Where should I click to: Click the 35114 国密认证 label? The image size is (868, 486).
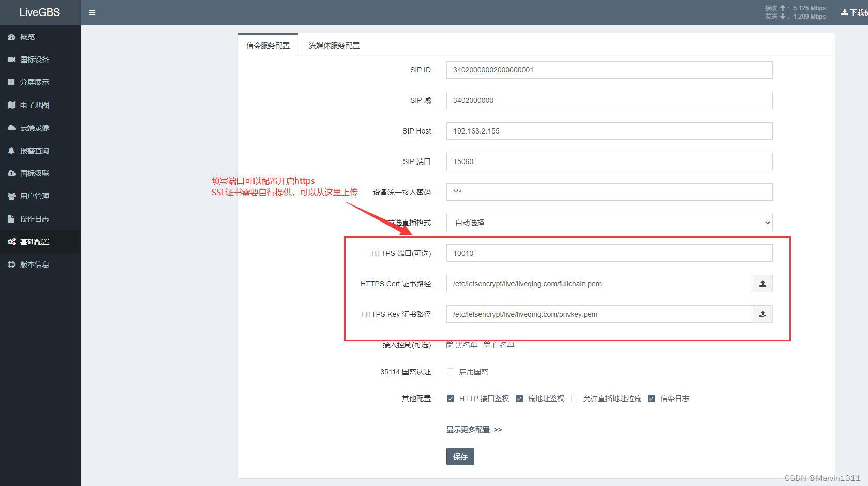pyautogui.click(x=406, y=372)
